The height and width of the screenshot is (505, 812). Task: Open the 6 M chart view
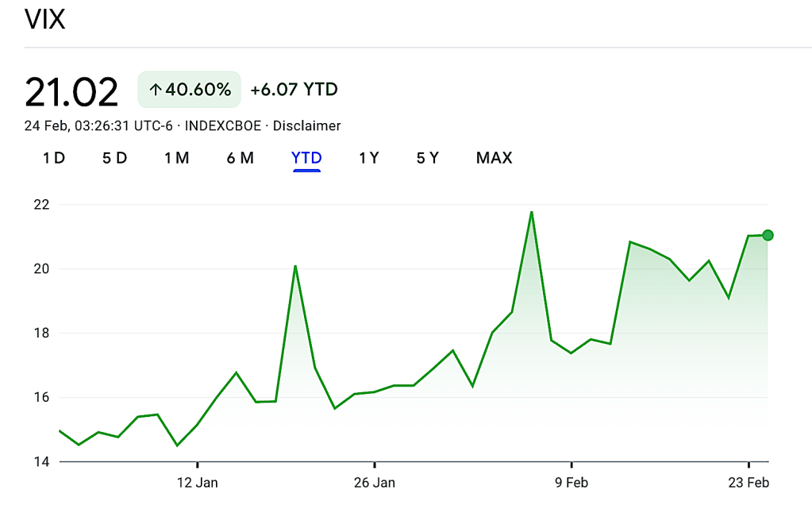240,158
